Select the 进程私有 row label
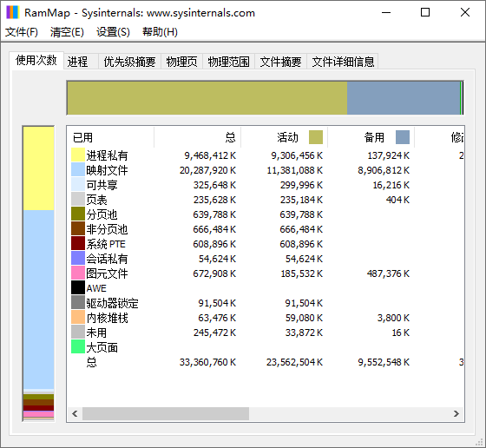 107,155
